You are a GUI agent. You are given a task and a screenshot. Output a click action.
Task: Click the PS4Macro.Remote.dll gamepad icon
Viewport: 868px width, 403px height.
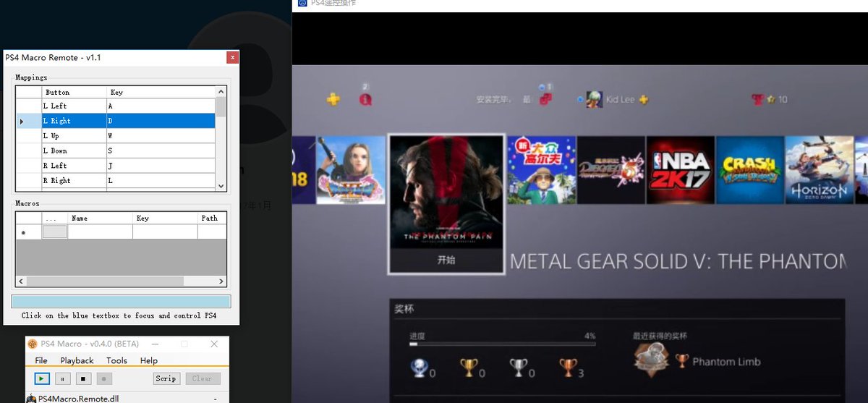(x=30, y=398)
